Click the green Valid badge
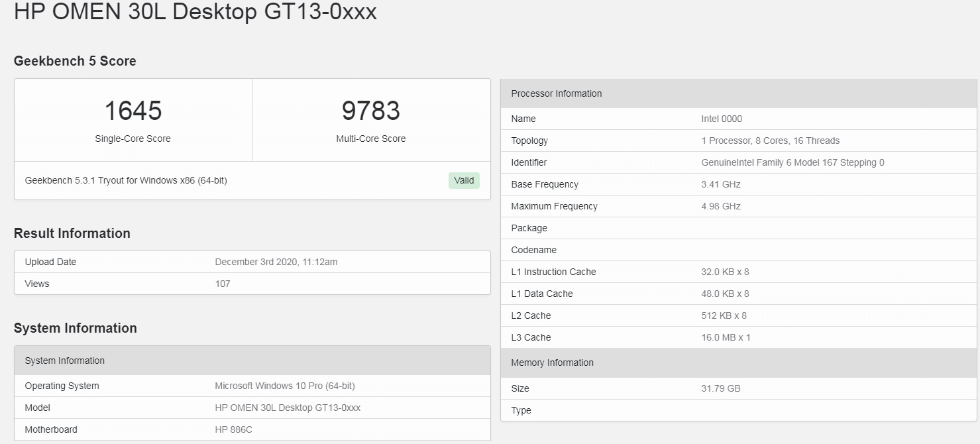 [464, 180]
